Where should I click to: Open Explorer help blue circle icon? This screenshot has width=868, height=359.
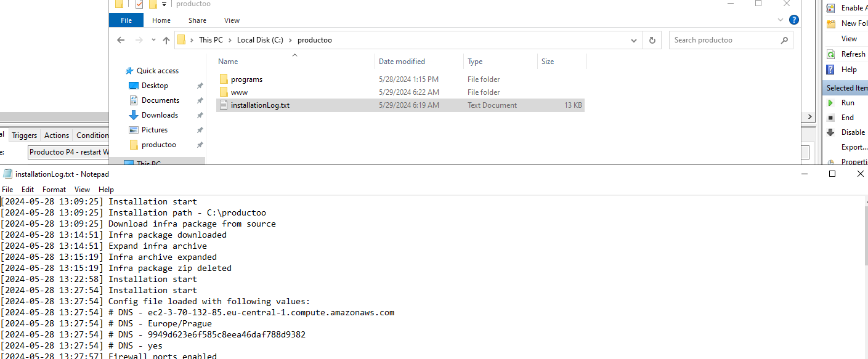(794, 20)
